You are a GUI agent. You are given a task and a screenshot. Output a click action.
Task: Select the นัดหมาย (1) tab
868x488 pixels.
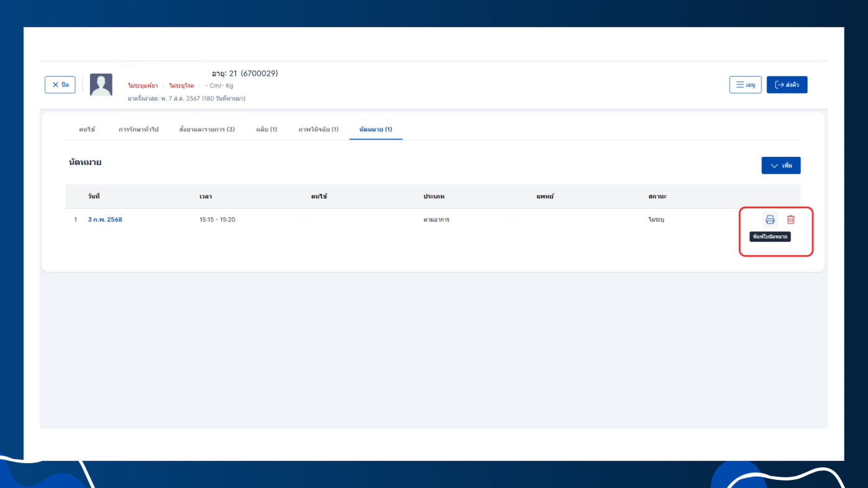click(x=376, y=130)
